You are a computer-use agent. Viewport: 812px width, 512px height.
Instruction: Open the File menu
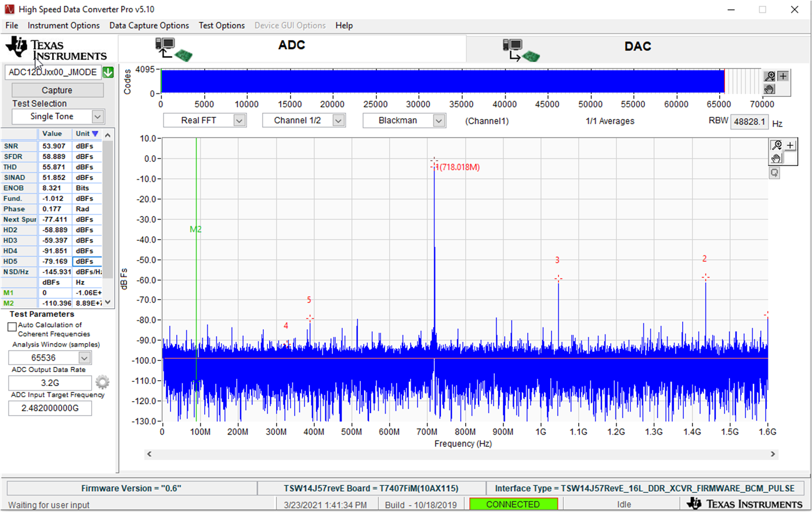pyautogui.click(x=12, y=26)
